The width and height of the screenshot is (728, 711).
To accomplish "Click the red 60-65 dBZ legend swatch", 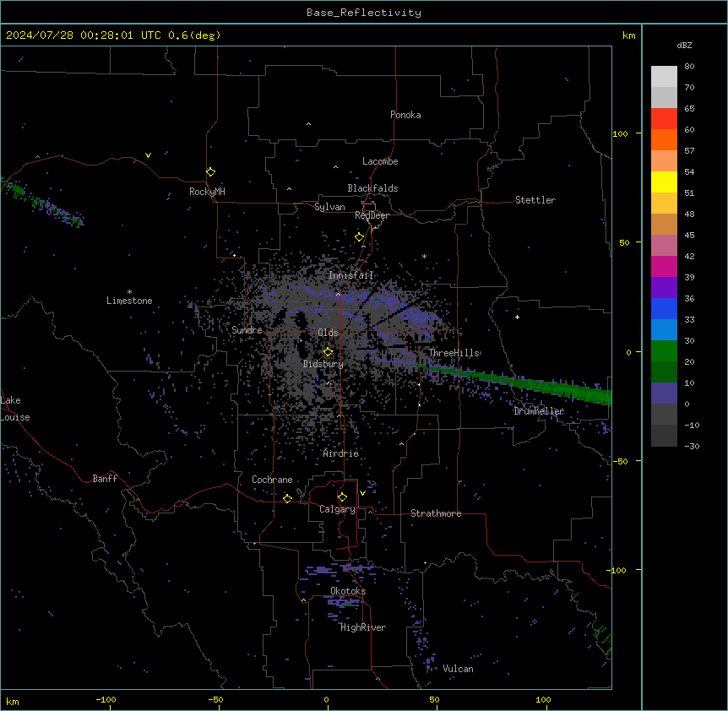I will coord(664,119).
